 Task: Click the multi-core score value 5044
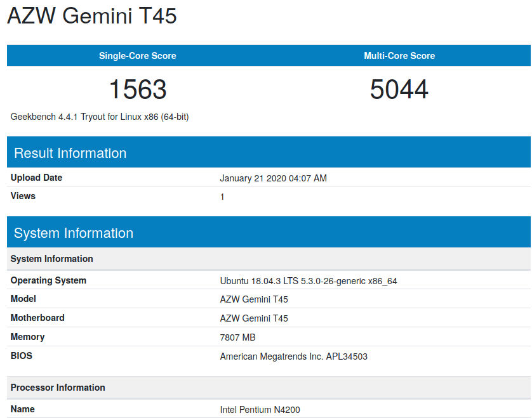coord(399,89)
